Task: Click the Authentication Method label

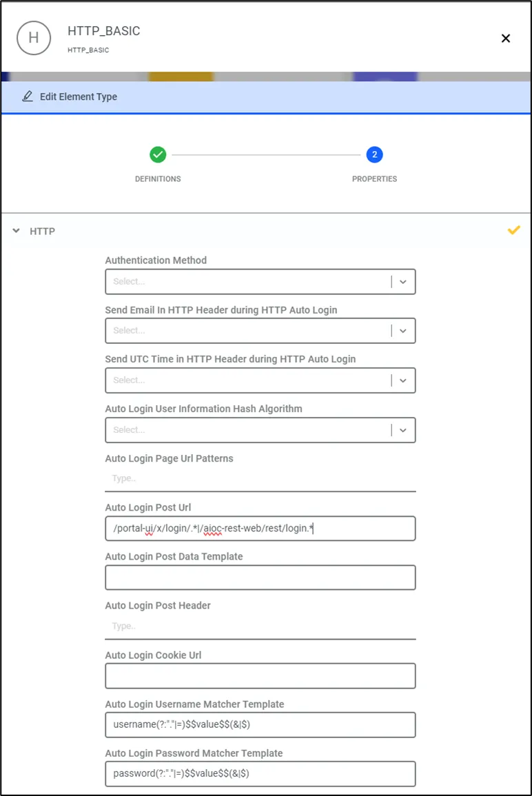Action: [x=156, y=260]
